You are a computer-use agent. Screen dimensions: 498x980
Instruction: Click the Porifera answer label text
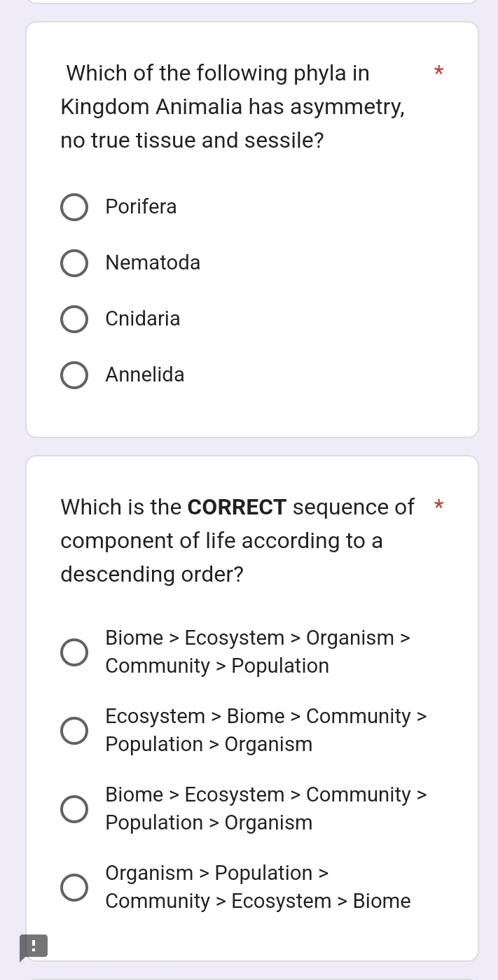[x=141, y=207]
